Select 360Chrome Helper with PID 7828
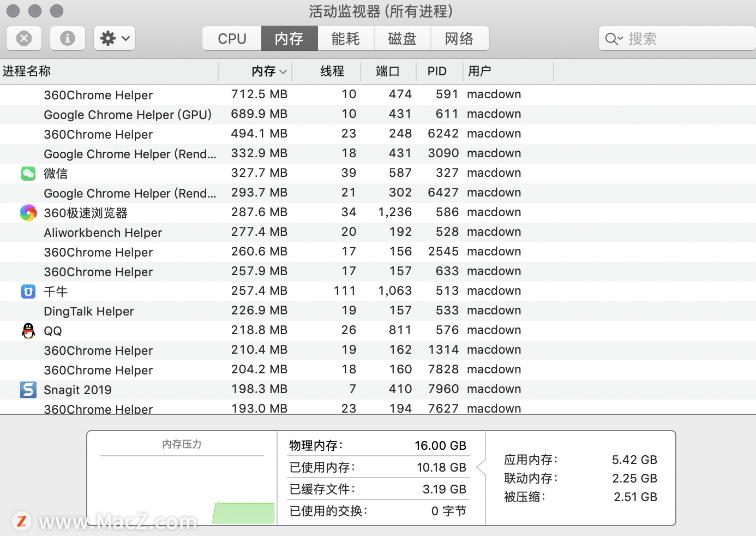756x536 pixels. pos(378,370)
